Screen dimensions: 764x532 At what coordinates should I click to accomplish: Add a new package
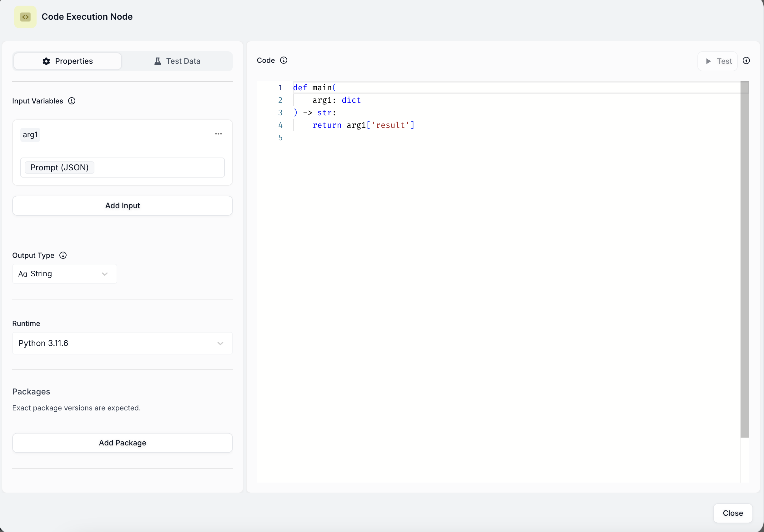(x=123, y=443)
